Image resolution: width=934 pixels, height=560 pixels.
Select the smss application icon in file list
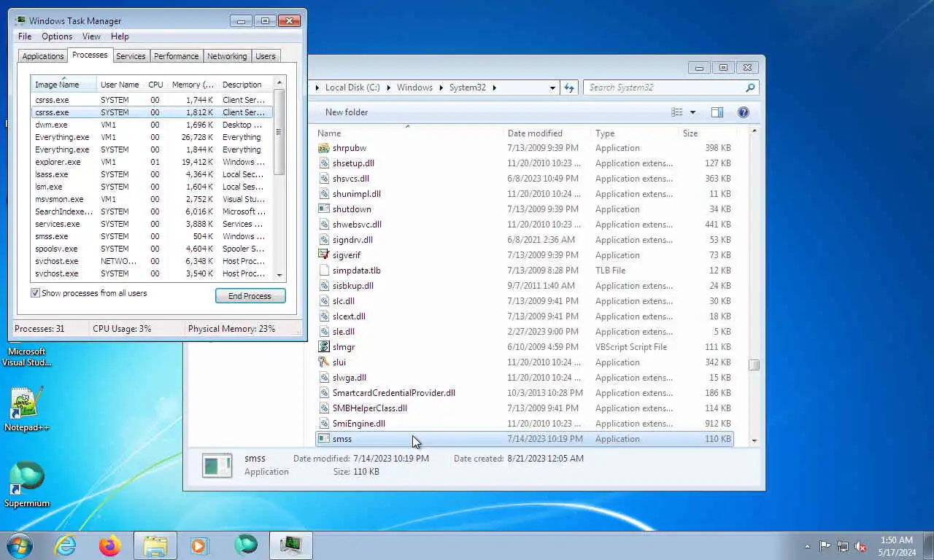(325, 439)
